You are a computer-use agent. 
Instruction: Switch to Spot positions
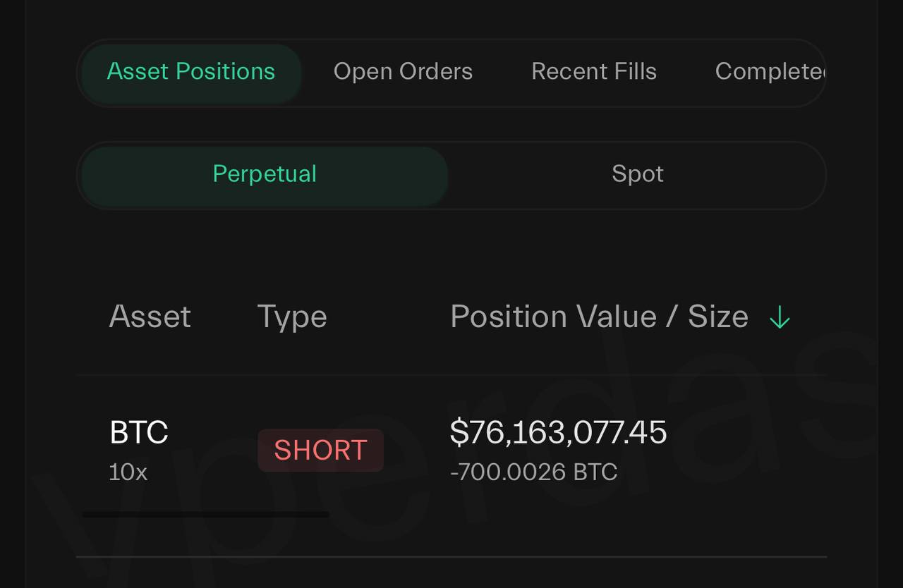tap(637, 175)
